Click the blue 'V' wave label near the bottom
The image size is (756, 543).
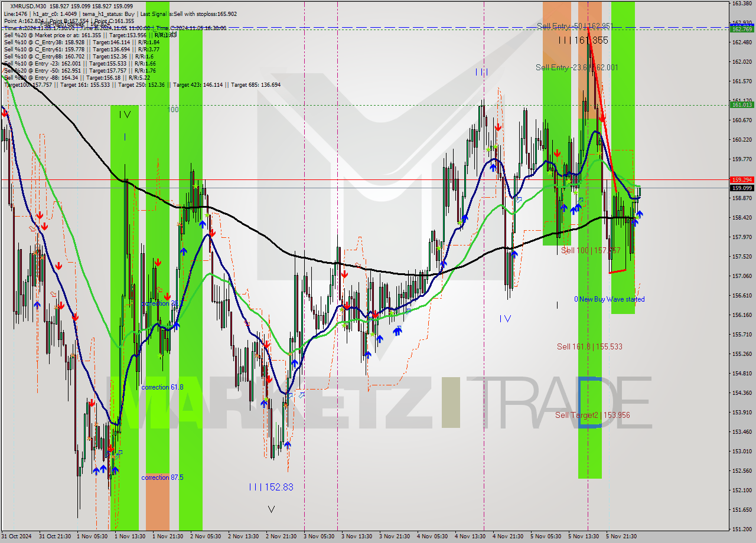click(x=271, y=509)
